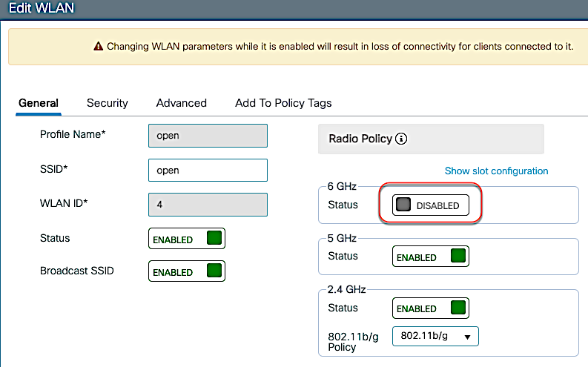588x370 pixels.
Task: Switch to the Advanced tab
Action: click(x=182, y=103)
